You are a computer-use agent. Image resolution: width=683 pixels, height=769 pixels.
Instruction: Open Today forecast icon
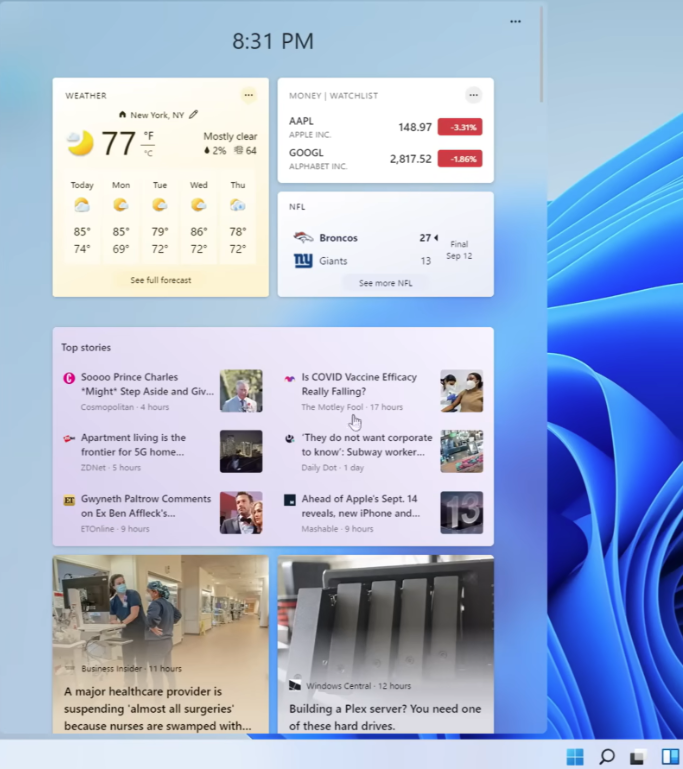(82, 205)
